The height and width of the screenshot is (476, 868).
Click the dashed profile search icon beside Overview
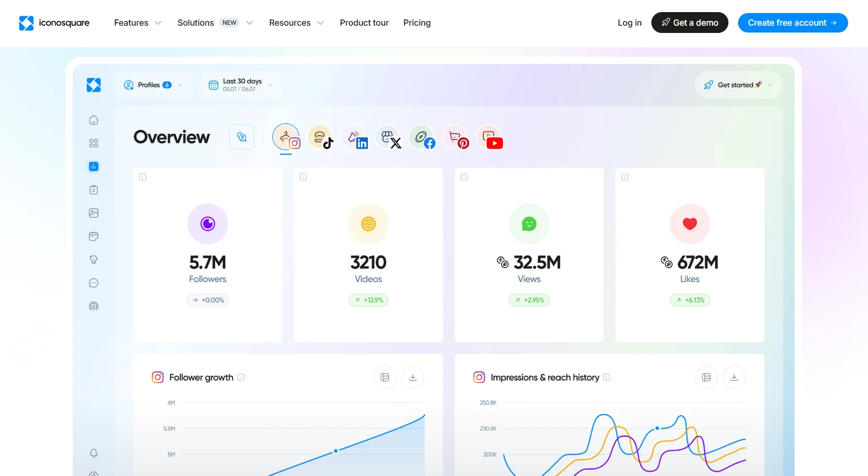pos(241,137)
